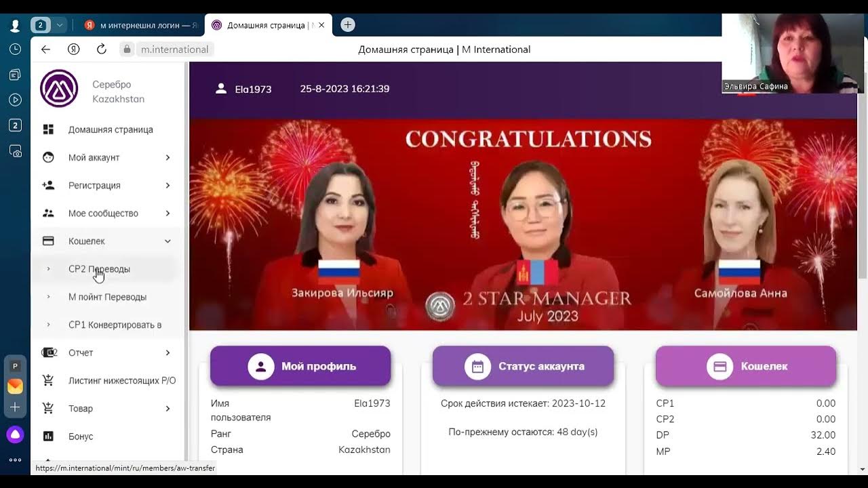868x488 pixels.
Task: Open CP1 Конвертировать в submenu link
Action: coord(115,325)
